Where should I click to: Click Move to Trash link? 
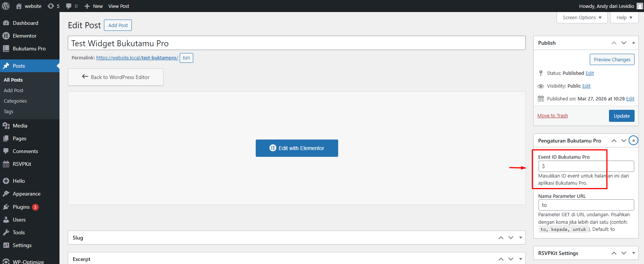coord(552,115)
